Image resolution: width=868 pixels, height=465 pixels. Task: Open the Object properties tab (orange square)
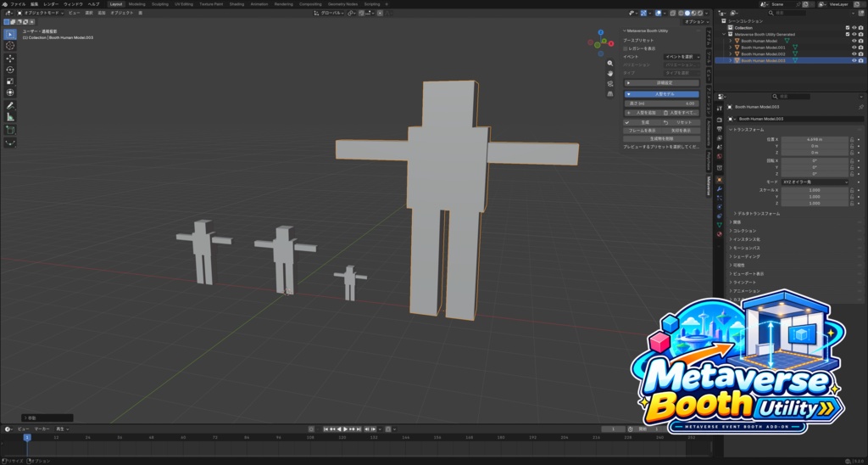719,180
